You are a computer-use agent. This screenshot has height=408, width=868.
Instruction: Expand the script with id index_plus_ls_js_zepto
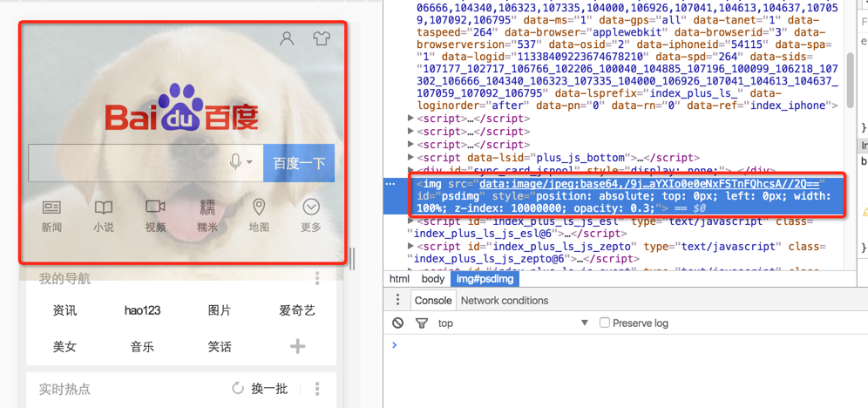tap(410, 246)
